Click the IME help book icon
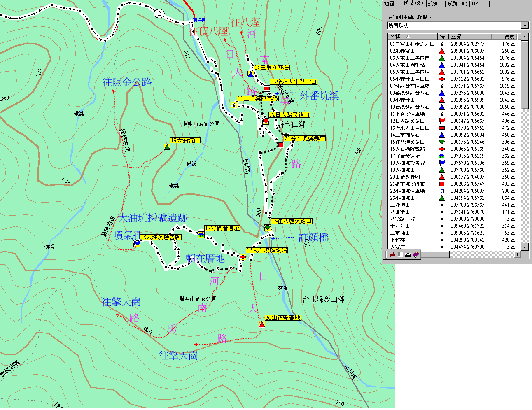 pos(416,255)
